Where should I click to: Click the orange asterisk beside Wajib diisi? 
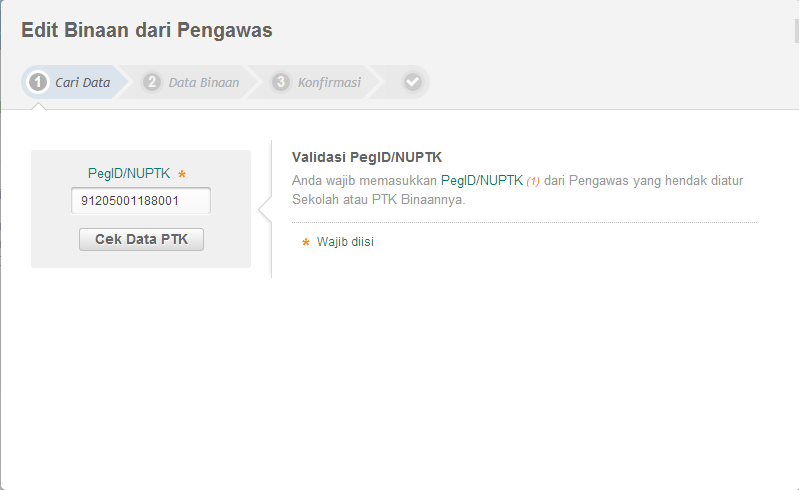point(306,243)
